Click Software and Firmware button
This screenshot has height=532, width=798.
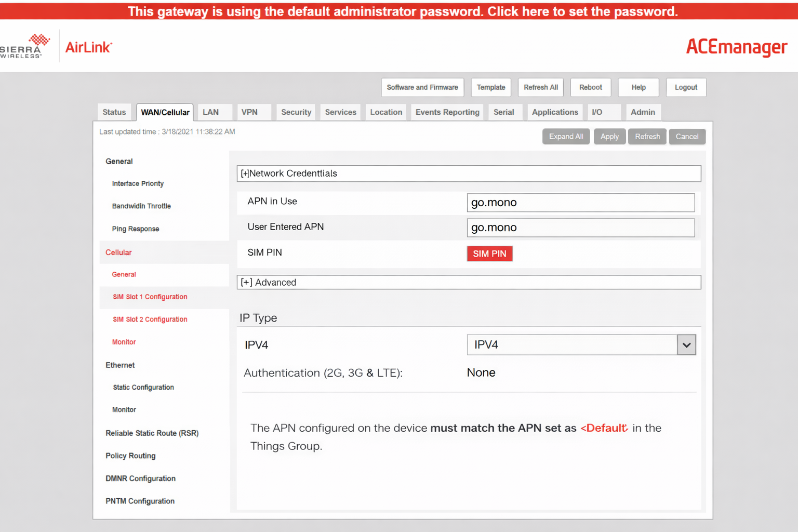(422, 87)
